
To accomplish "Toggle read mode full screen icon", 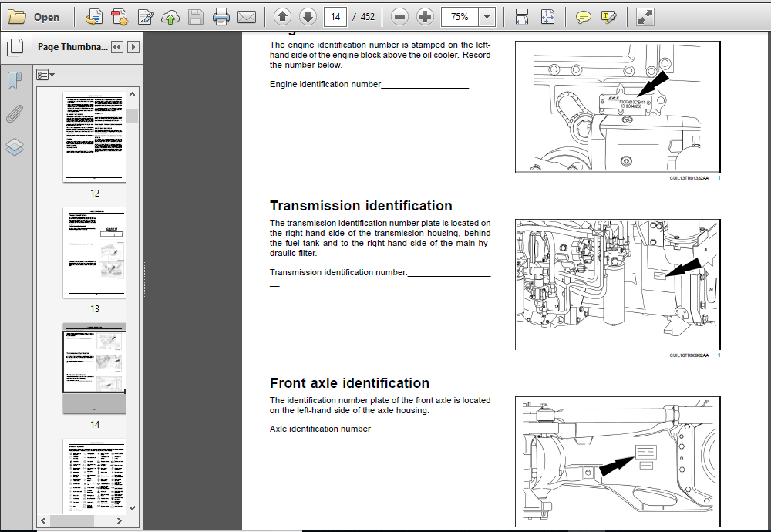I will pos(645,17).
